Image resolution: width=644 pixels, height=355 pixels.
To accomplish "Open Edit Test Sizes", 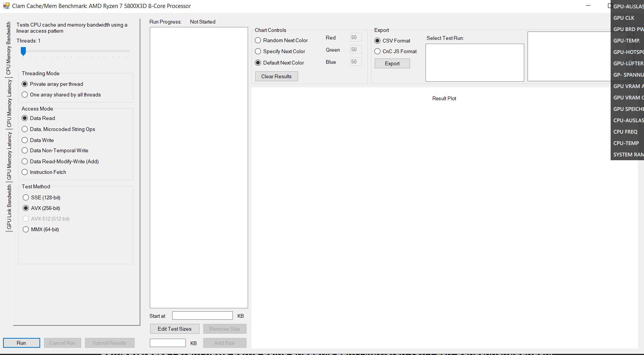I will 175,329.
